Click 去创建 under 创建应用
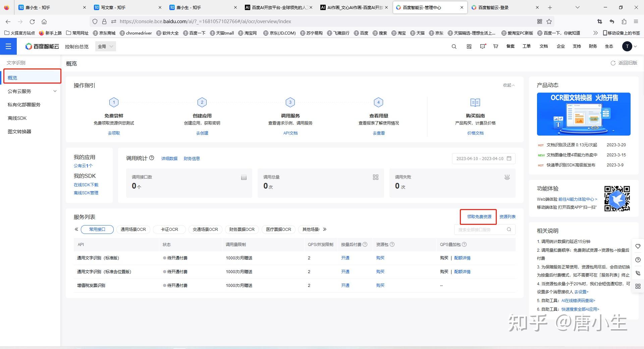This screenshot has height=349, width=644. tap(202, 133)
